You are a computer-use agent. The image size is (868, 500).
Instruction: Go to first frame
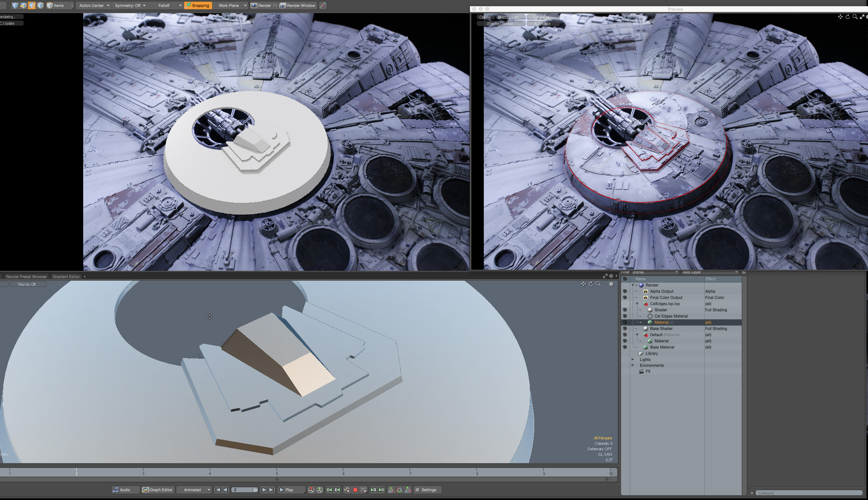(217, 490)
